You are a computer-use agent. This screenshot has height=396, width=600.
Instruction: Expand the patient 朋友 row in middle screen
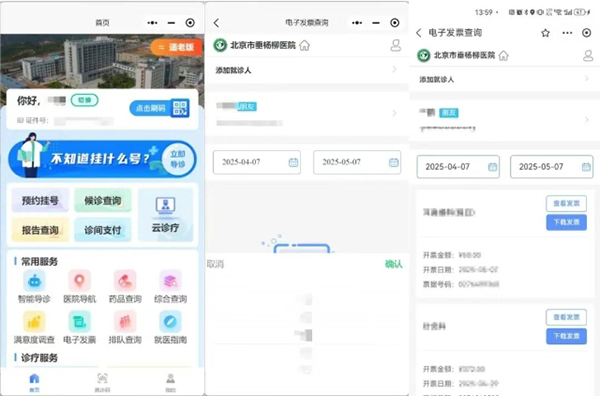pos(307,114)
